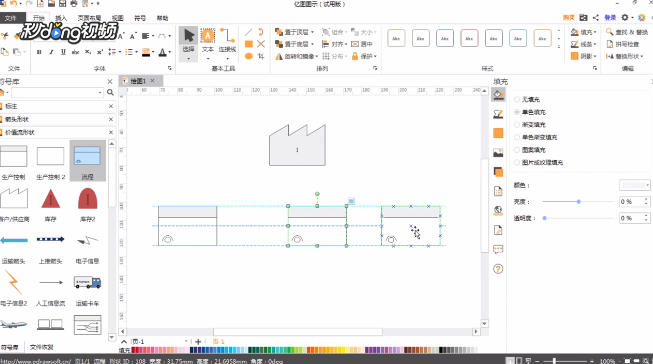This screenshot has height=364, width=653.
Task: Pick the line drawing tool
Action: click(x=249, y=32)
